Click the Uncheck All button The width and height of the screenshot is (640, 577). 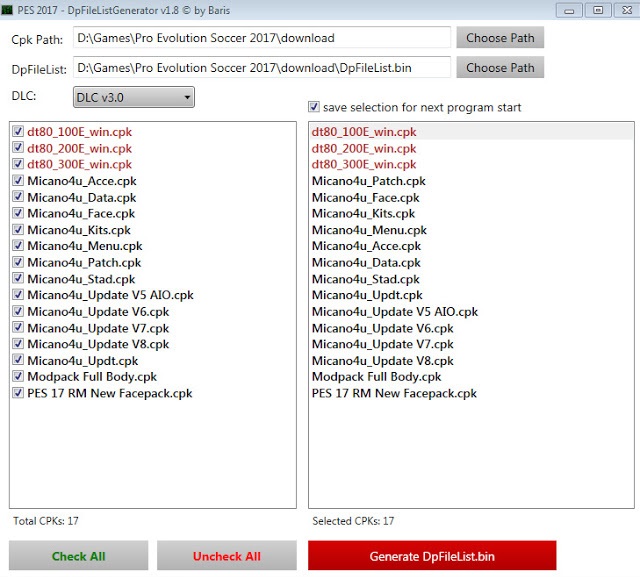227,556
